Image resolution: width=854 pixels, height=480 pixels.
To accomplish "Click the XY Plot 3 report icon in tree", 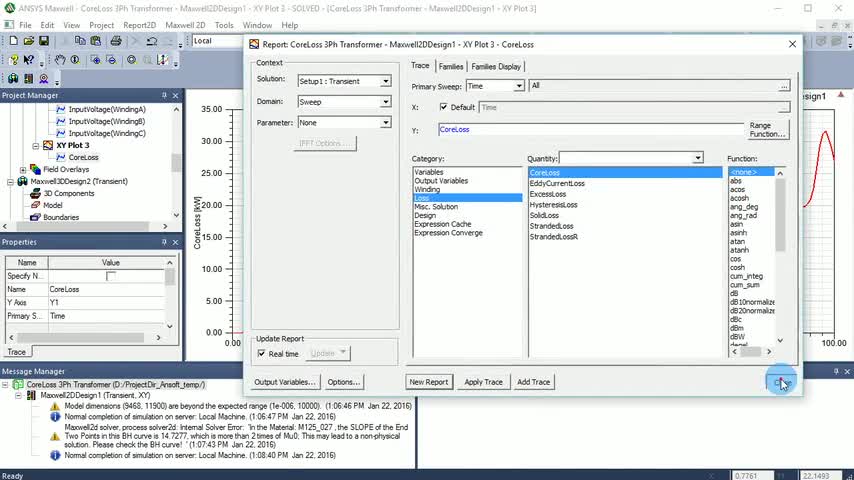I will click(48, 145).
